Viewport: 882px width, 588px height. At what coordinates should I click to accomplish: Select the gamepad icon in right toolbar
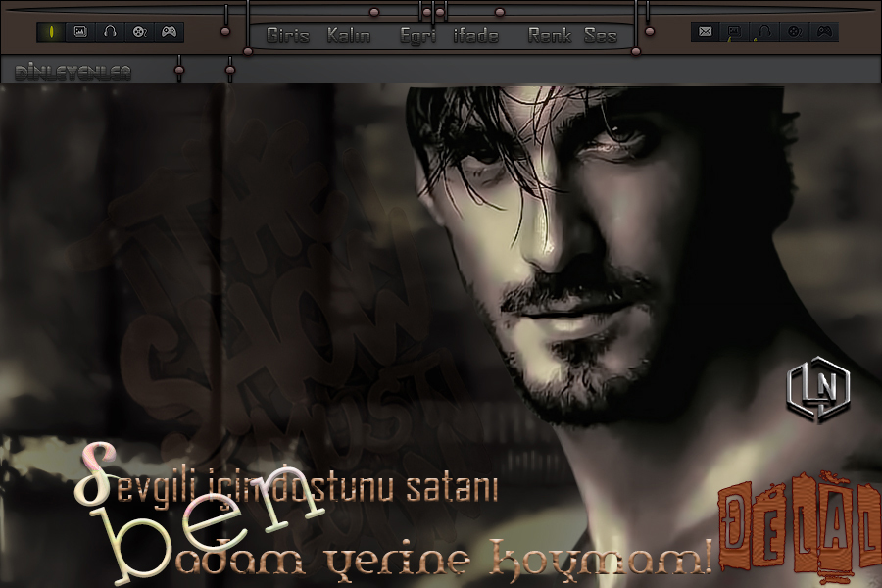pos(824,32)
